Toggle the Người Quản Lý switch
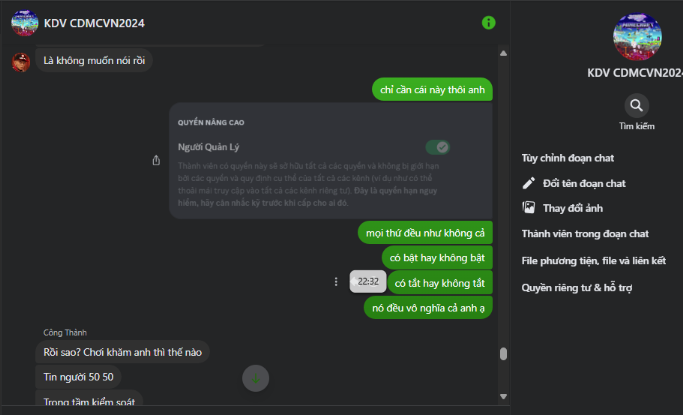This screenshot has height=415, width=683. click(437, 147)
